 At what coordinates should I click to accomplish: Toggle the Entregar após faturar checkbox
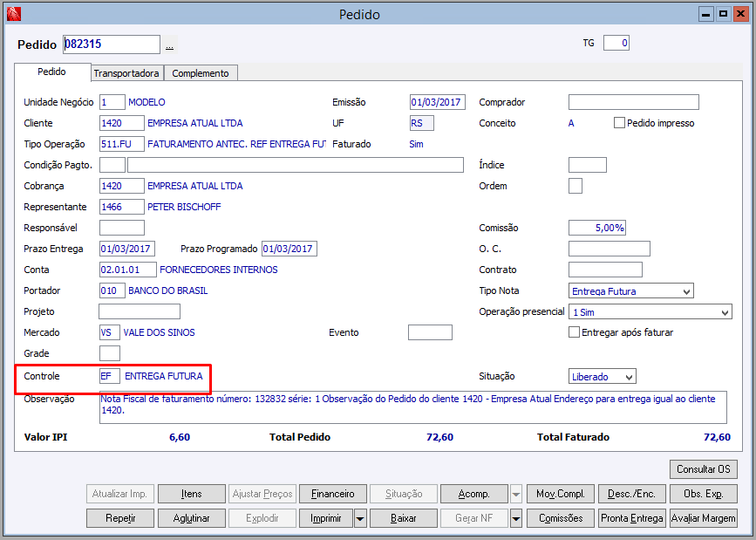574,332
